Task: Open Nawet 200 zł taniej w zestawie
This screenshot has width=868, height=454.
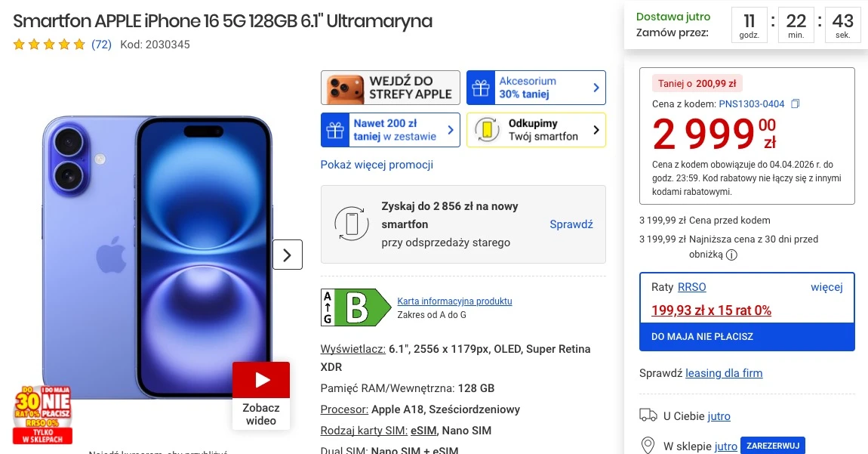Action: point(390,130)
